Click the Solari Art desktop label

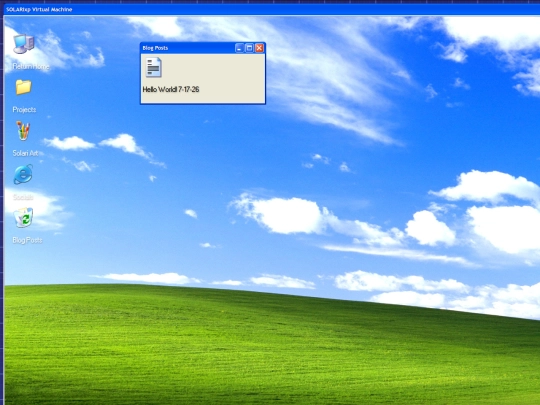[25, 153]
